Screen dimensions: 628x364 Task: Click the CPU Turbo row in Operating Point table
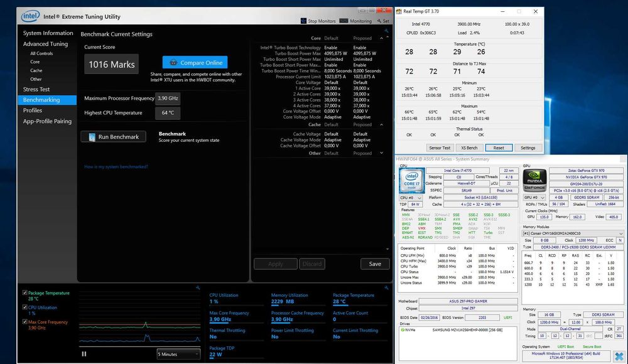[457, 266]
